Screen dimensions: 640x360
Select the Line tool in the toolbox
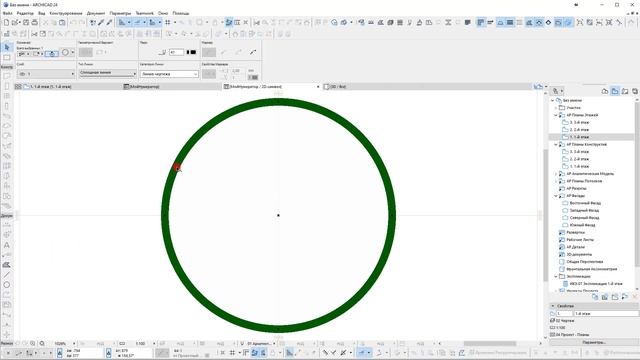pos(7,275)
